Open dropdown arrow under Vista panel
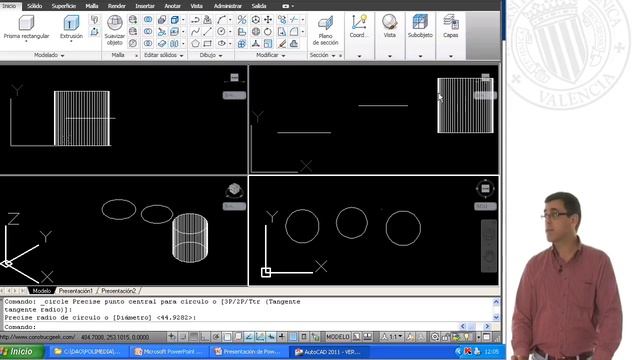The width and height of the screenshot is (640, 360). click(390, 56)
